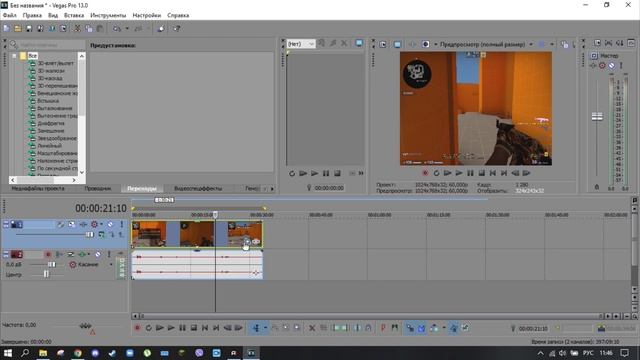Open the "Вставка" menu
Screen dimensions: 640x360
point(74,15)
